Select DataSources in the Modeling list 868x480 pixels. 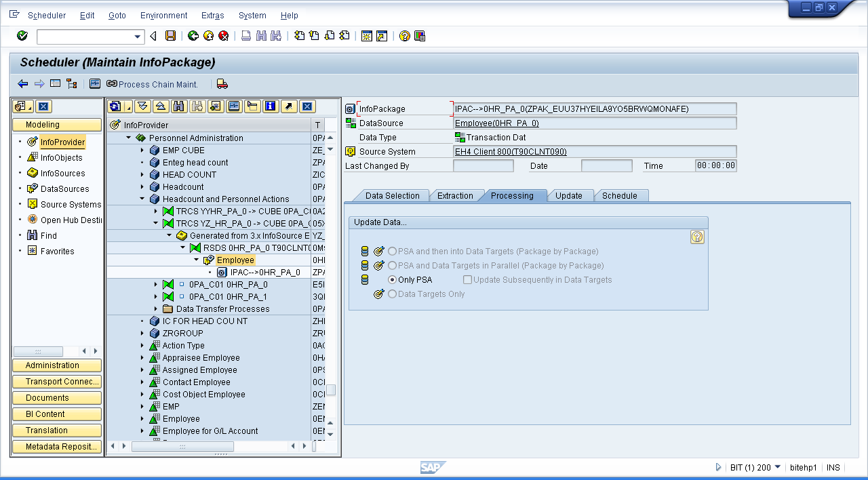tap(64, 188)
